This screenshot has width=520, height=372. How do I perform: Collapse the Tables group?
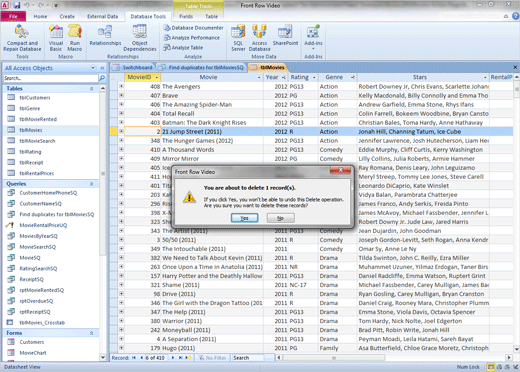coord(91,88)
